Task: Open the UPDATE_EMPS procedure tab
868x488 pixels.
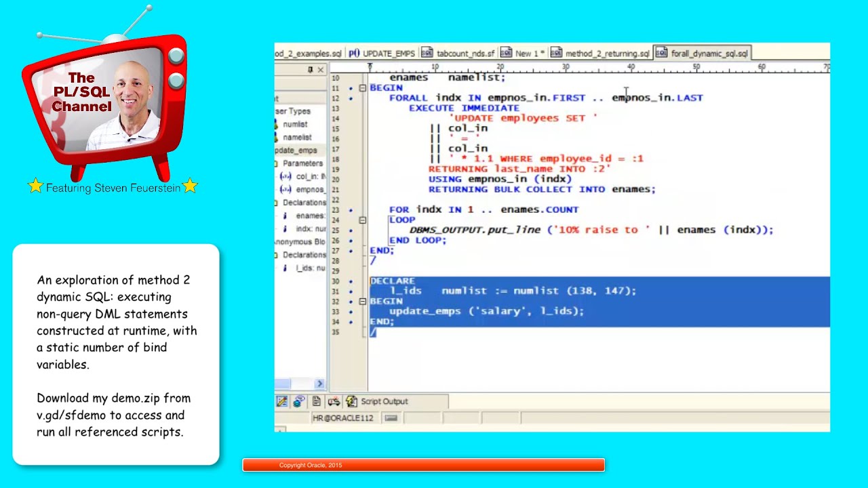Action: (x=382, y=54)
